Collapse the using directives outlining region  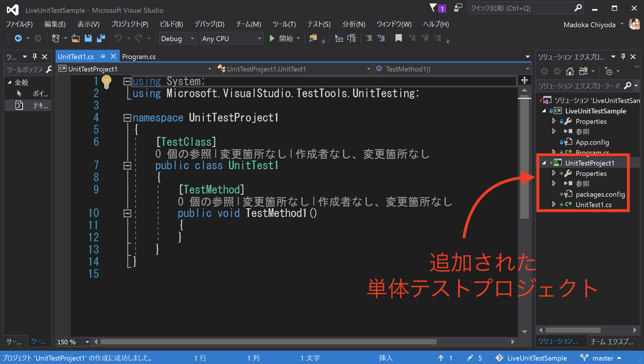[x=127, y=82]
